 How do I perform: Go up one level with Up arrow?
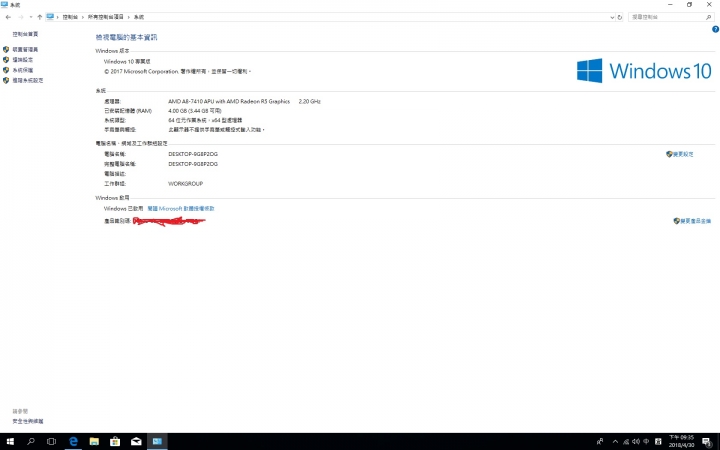tap(39, 17)
